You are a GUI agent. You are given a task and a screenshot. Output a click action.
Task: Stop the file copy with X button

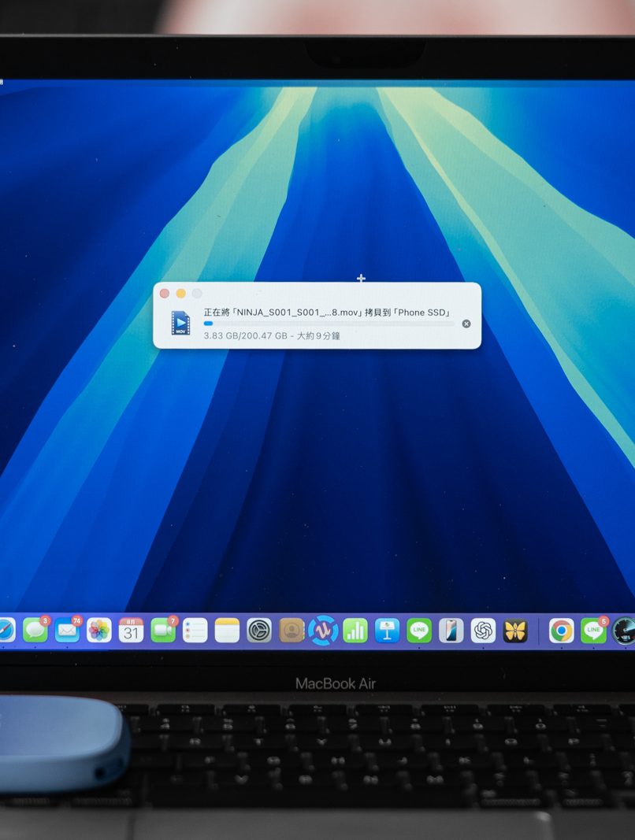pyautogui.click(x=466, y=324)
